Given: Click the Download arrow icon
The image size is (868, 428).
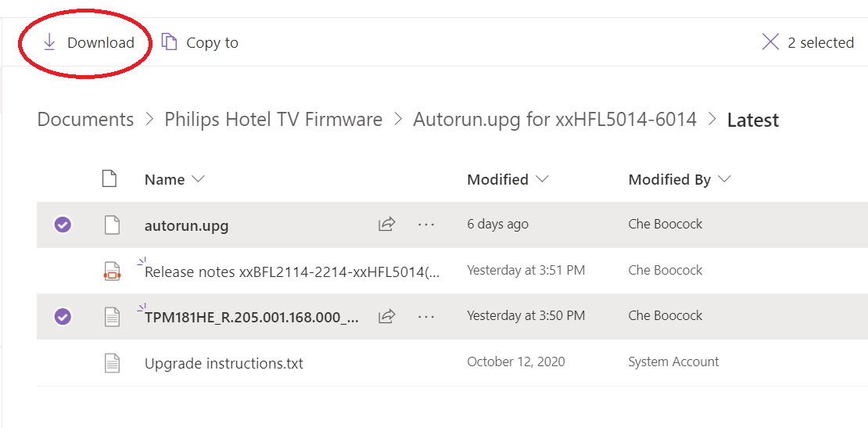Looking at the screenshot, I should (x=49, y=42).
